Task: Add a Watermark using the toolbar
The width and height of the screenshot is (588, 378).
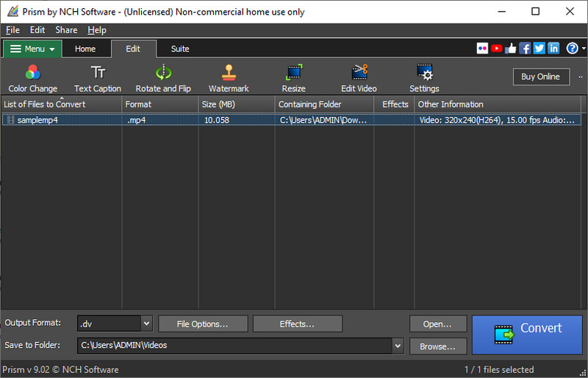Action: [x=229, y=78]
